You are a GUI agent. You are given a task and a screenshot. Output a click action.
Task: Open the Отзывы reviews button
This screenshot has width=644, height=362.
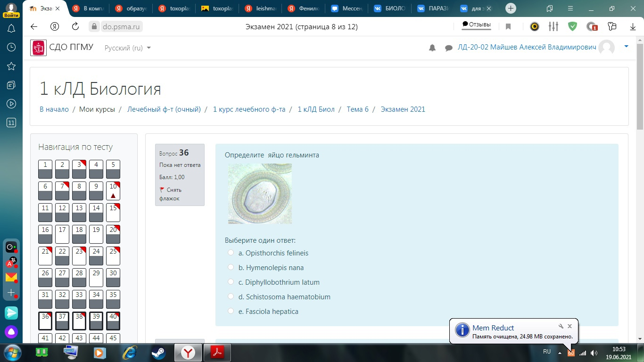pos(477,25)
